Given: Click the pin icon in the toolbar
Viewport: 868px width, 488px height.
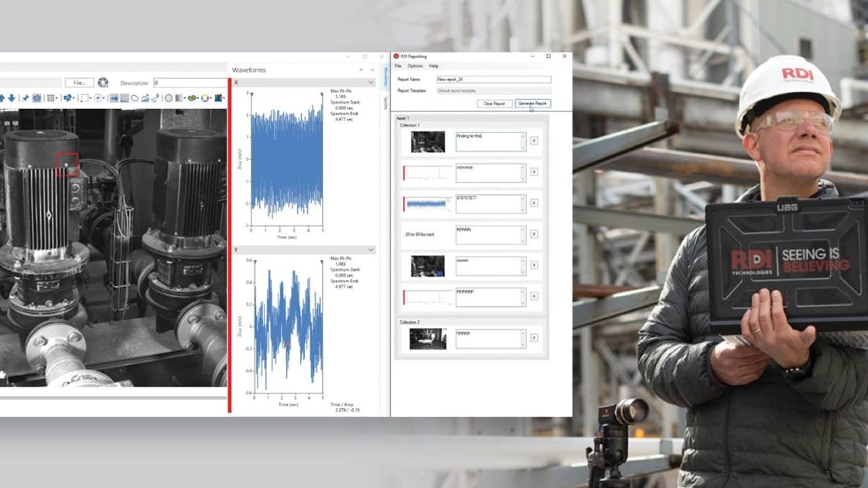Looking at the screenshot, I should point(25,98).
